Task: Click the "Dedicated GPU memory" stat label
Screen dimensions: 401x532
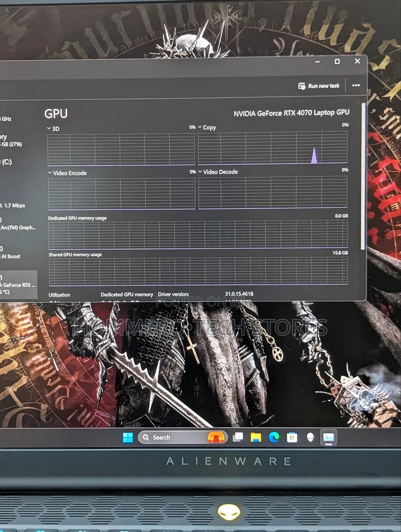Action: pyautogui.click(x=127, y=295)
